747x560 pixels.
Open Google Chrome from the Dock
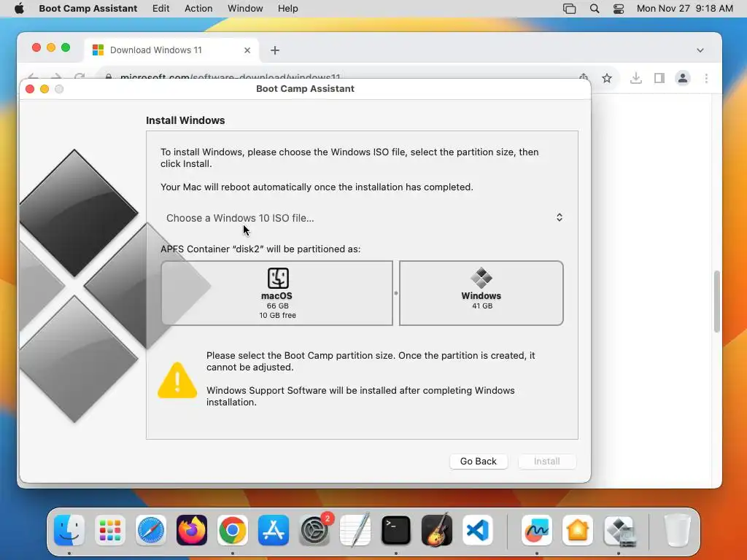[x=233, y=530]
